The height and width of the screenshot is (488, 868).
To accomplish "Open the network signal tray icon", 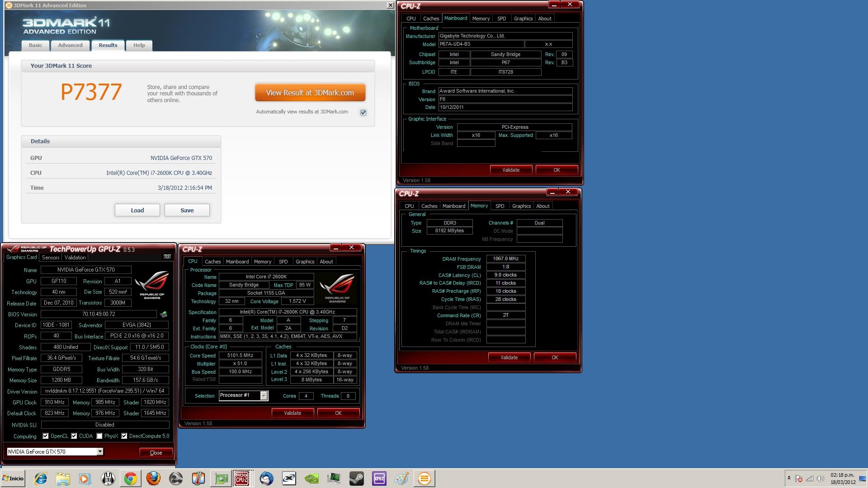I will pyautogui.click(x=810, y=479).
